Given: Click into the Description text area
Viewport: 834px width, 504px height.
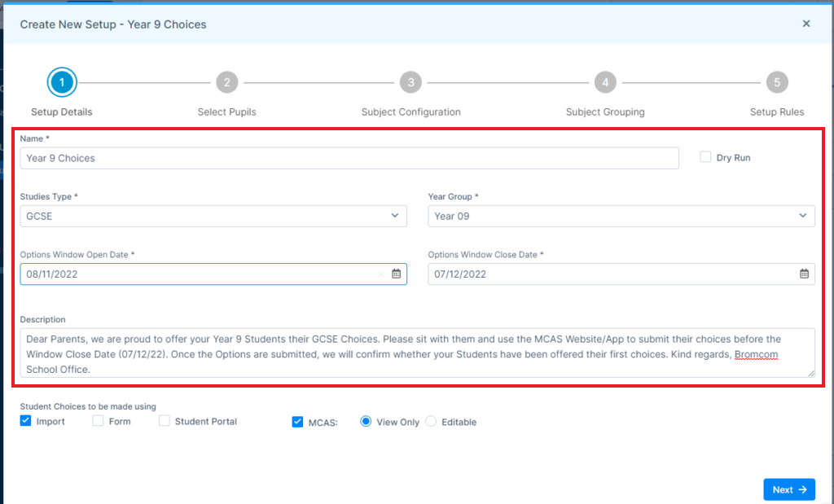Looking at the screenshot, I should [x=418, y=353].
